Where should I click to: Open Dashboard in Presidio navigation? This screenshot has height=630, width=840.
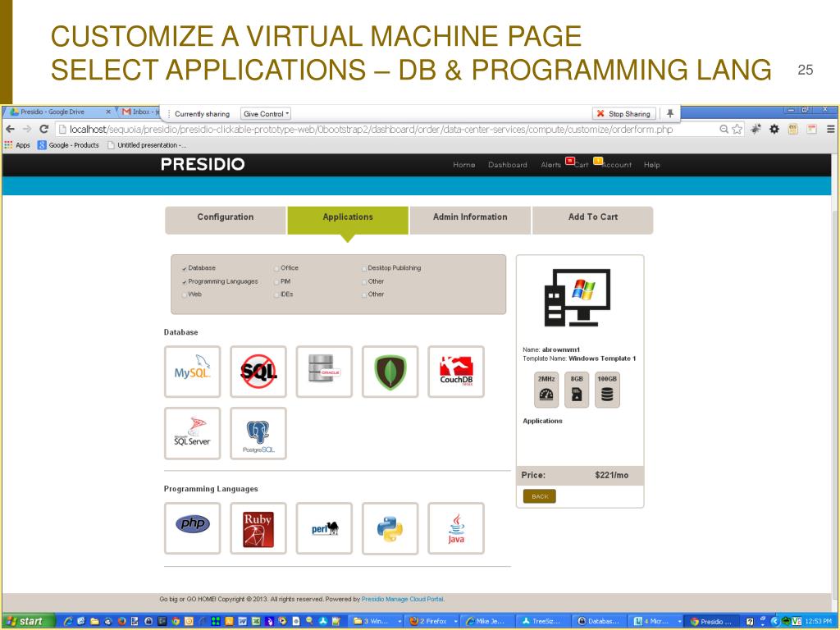coord(507,165)
